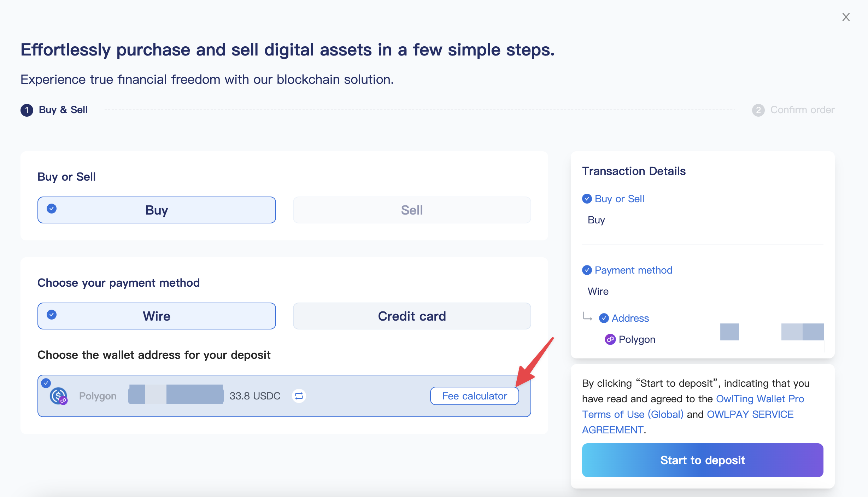The image size is (868, 497).
Task: Choose Wire as payment method
Action: coord(157,316)
